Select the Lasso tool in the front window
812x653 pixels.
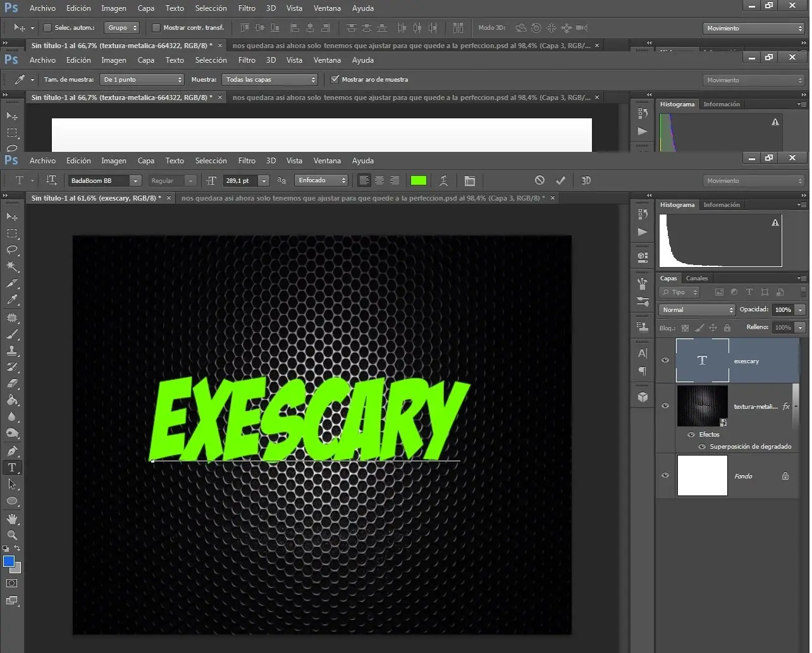pyautogui.click(x=12, y=250)
